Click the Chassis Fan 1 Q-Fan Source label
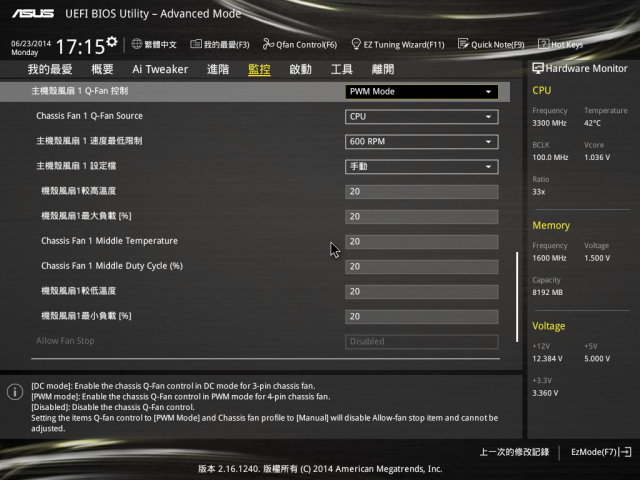The image size is (640, 480). 89,116
